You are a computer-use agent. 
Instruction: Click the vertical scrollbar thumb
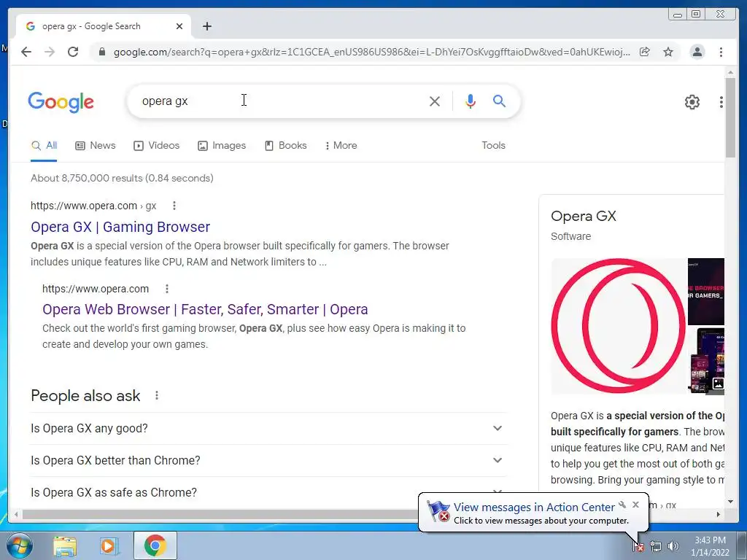[x=730, y=117]
